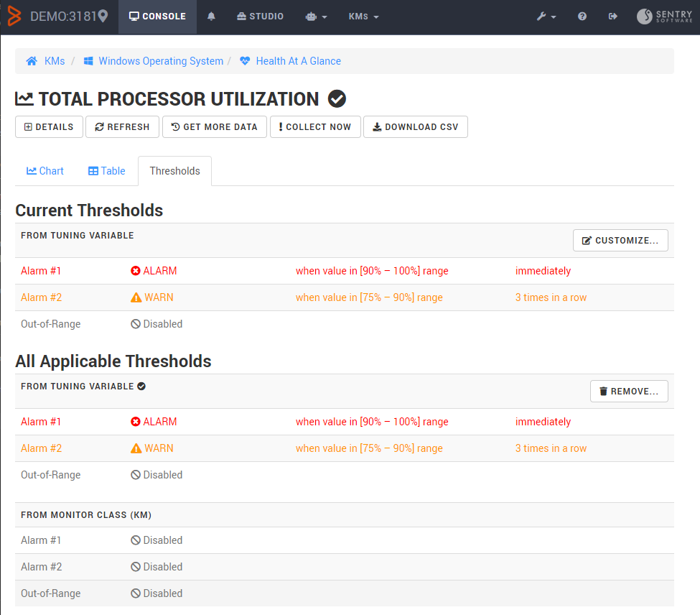The width and height of the screenshot is (700, 615).
Task: Switch to the Table tab
Action: [x=106, y=171]
